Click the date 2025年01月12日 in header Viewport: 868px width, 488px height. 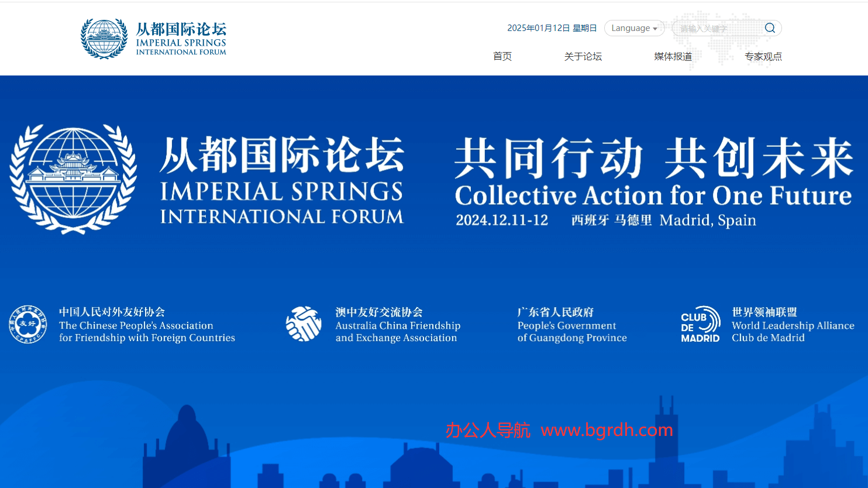click(538, 28)
